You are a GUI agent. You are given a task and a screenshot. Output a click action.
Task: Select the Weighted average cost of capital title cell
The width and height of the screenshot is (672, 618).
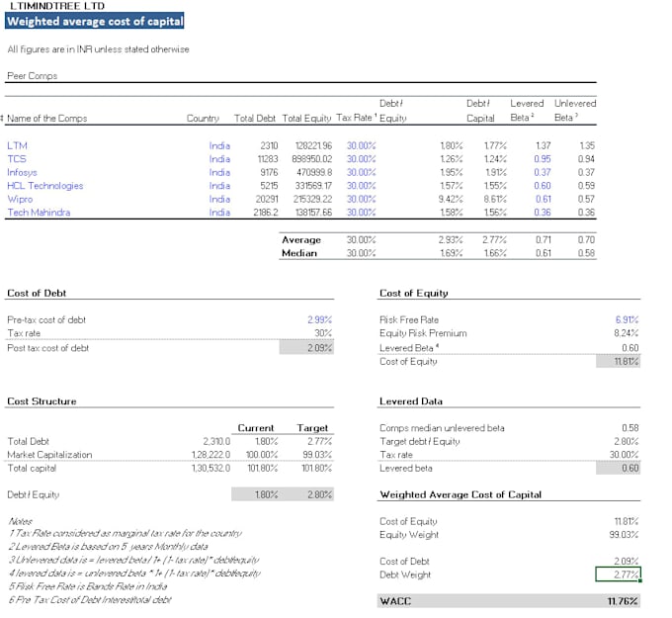(94, 21)
